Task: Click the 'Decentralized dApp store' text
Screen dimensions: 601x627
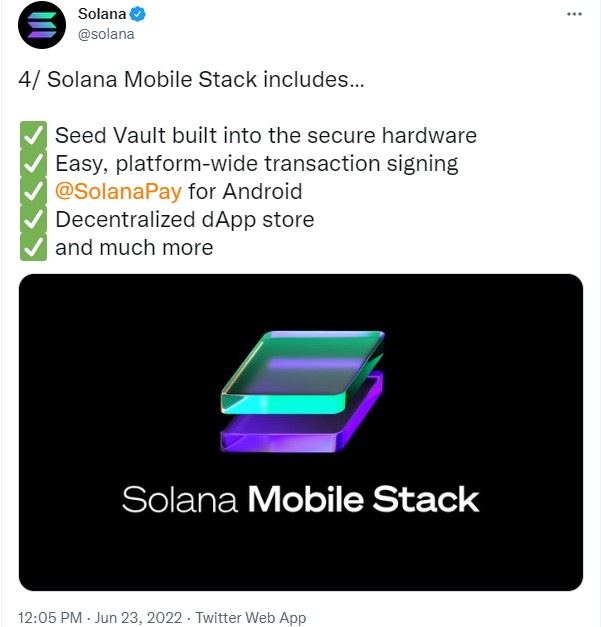Action: point(184,219)
